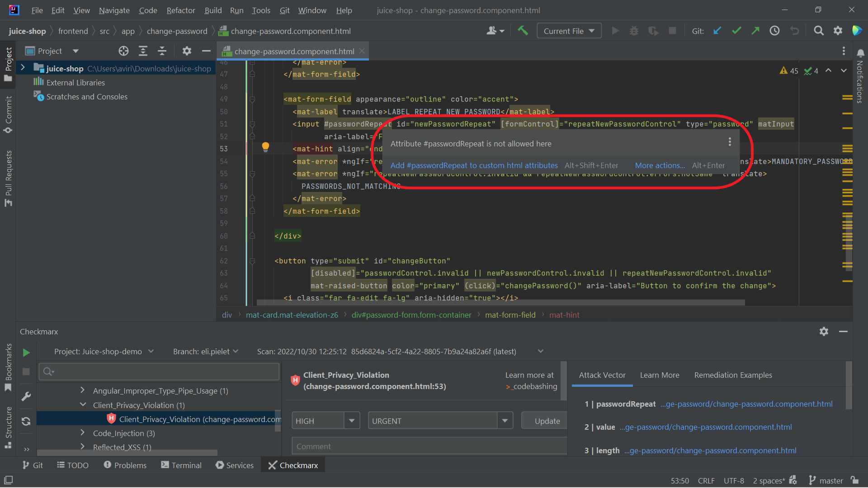
Task: Click the master Git branch in status bar
Action: [x=826, y=481]
